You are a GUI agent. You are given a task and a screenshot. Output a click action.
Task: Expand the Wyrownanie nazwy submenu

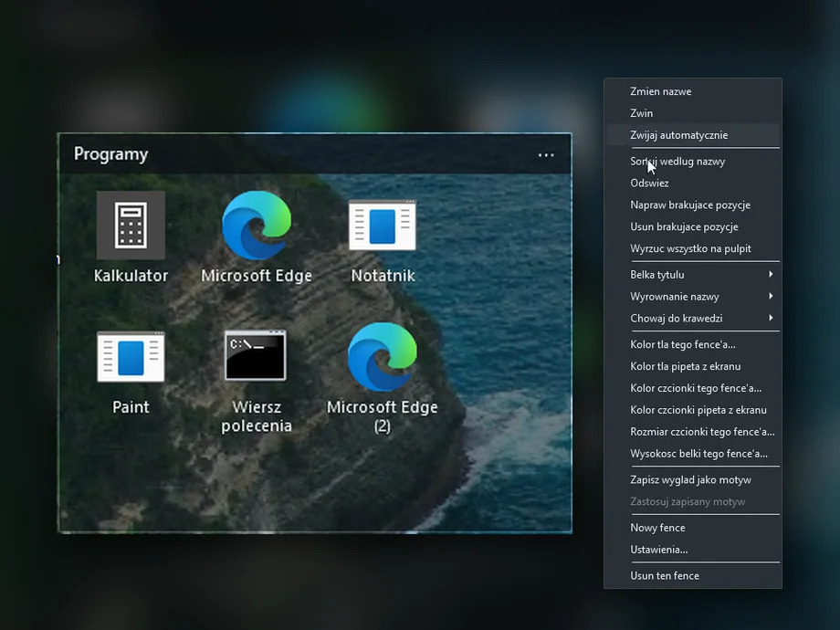tap(693, 297)
